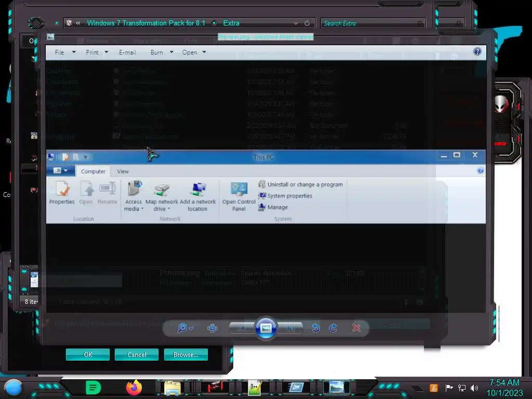
Task: Expand the Access media dropdown arrow
Action: click(x=142, y=209)
